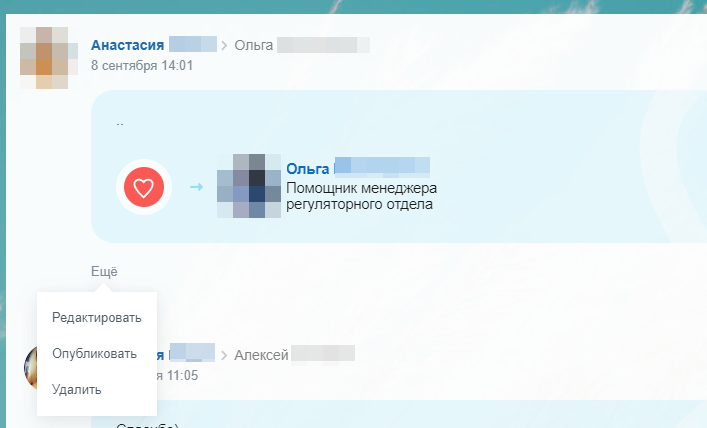
Task: Click the red heart badge icon
Action: [x=144, y=187]
